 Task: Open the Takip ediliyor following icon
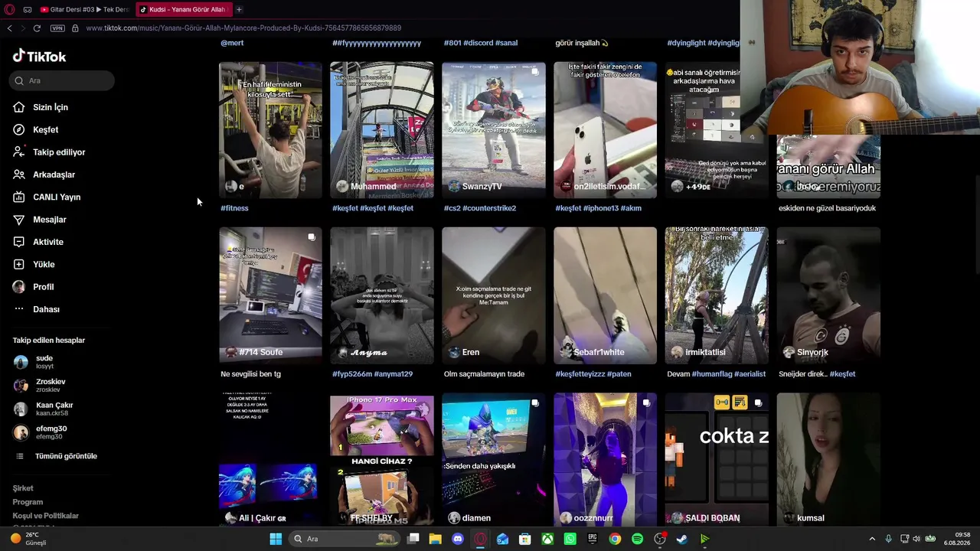tap(19, 152)
